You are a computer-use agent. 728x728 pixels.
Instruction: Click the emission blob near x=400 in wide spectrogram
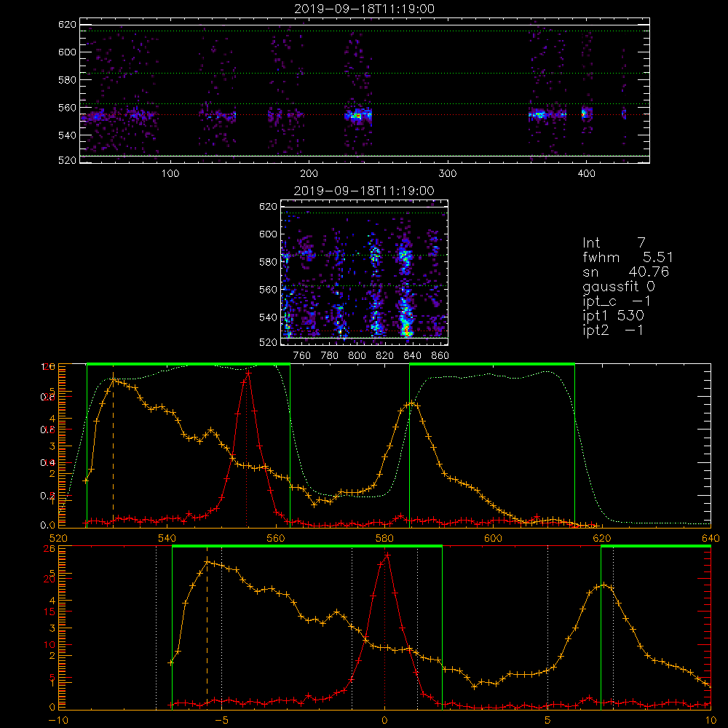click(587, 114)
